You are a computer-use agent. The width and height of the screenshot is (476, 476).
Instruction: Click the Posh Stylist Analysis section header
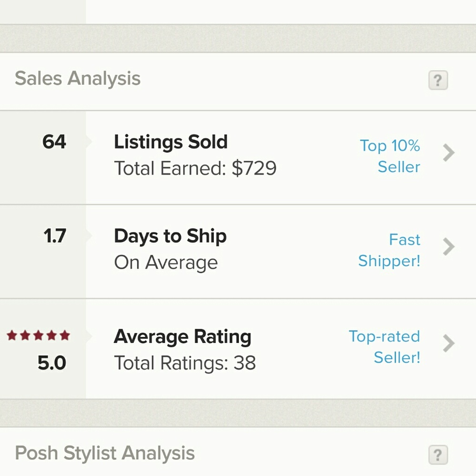tap(105, 453)
